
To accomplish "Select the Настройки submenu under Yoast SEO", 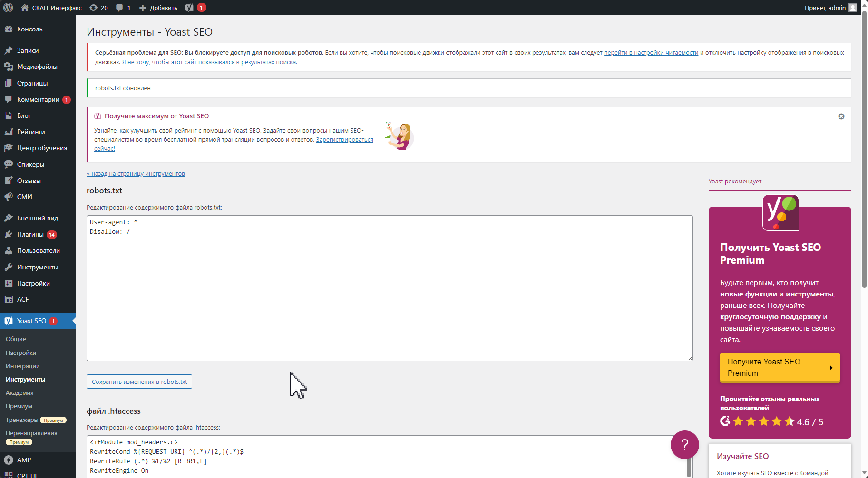I will point(21,353).
